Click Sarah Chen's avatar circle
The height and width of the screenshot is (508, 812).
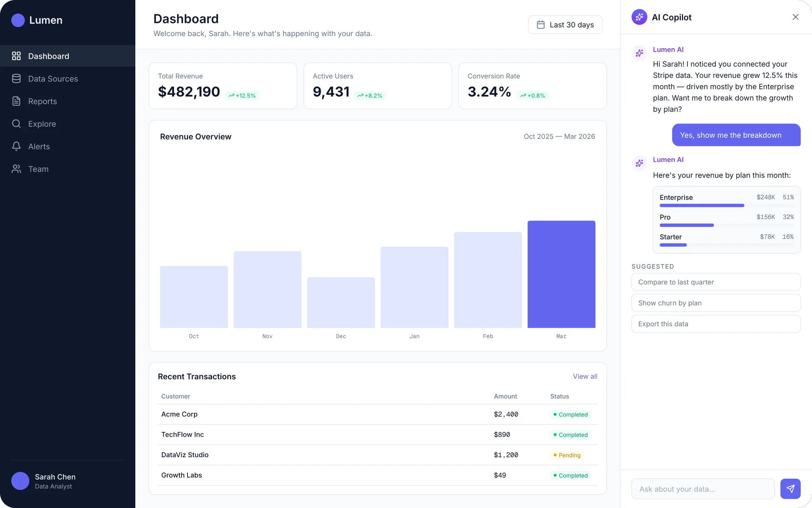20,481
